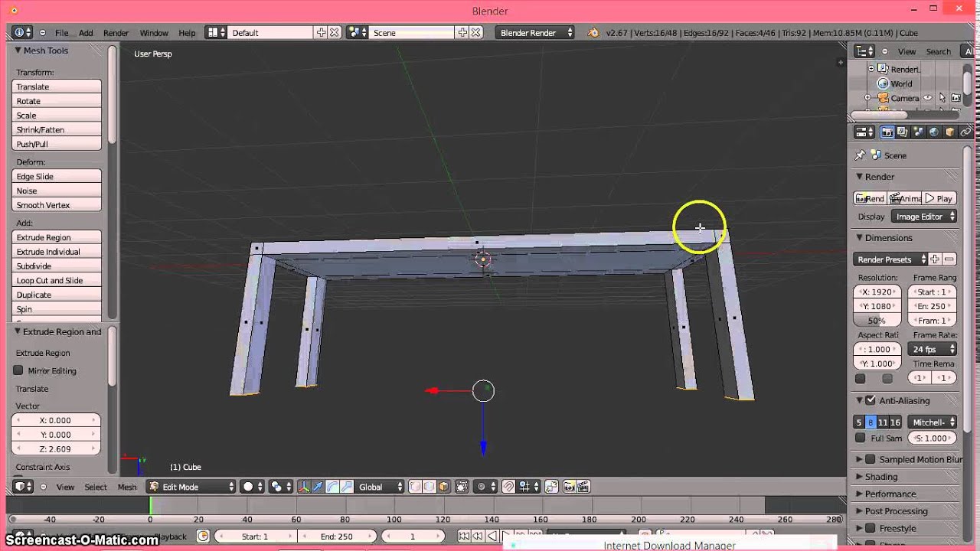Open the Mesh menu in 3D view header
Screen dimensions: 980x551
(x=127, y=487)
